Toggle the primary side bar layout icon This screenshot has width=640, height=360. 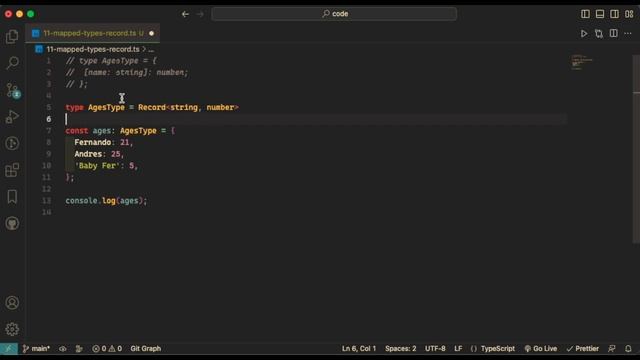(585, 14)
